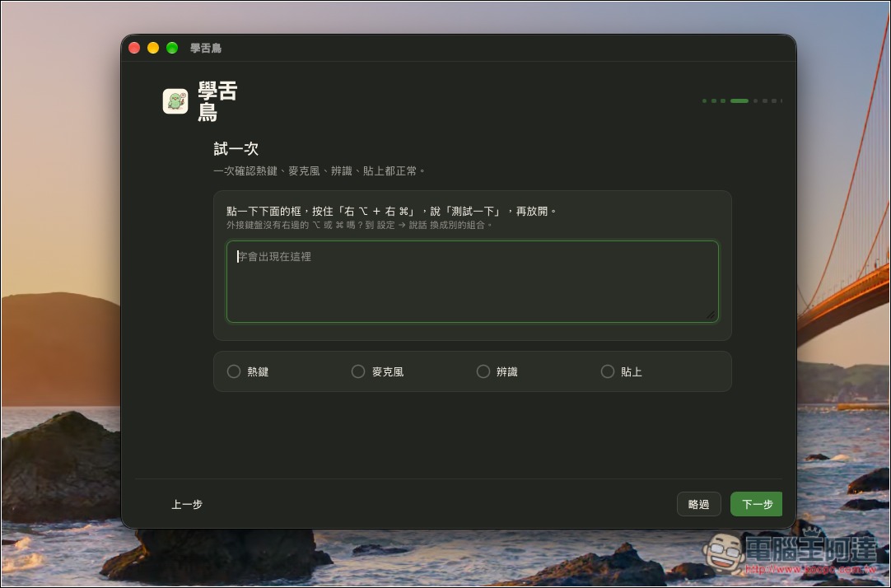Click subtitle 一次確認熱鍵、麥克風、辨識、貼上都正常

click(320, 171)
